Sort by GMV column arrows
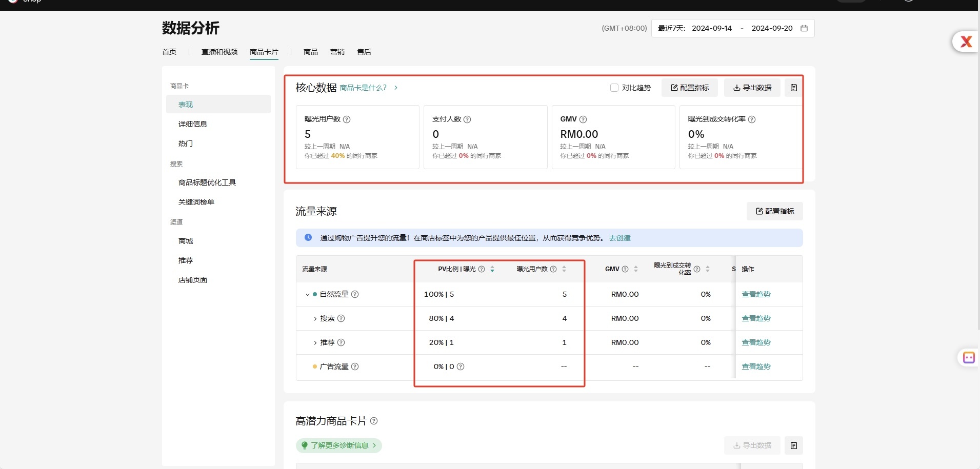The width and height of the screenshot is (980, 469). pyautogui.click(x=636, y=269)
